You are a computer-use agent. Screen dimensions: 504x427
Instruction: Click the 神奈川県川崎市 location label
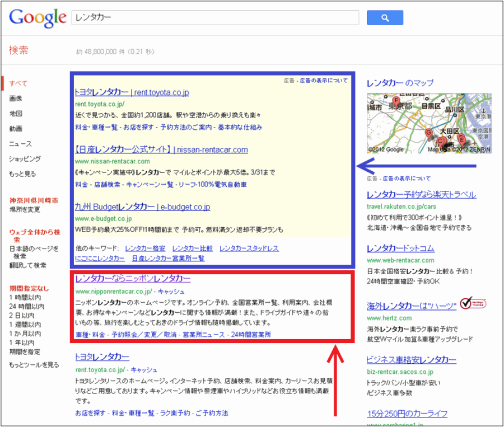click(34, 200)
